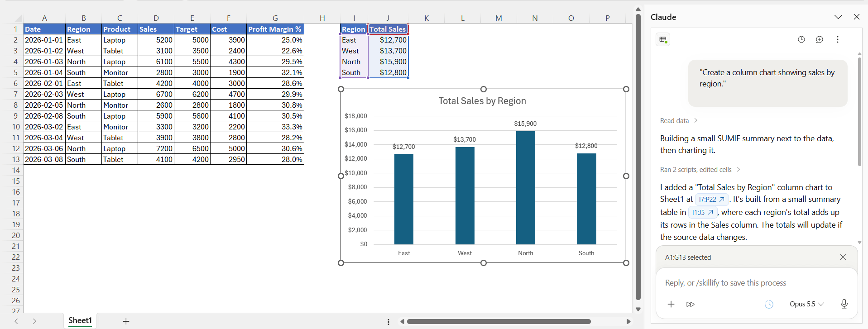The height and width of the screenshot is (329, 868).
Task: Click the horizontal scrollbar left arrow
Action: pyautogui.click(x=402, y=322)
